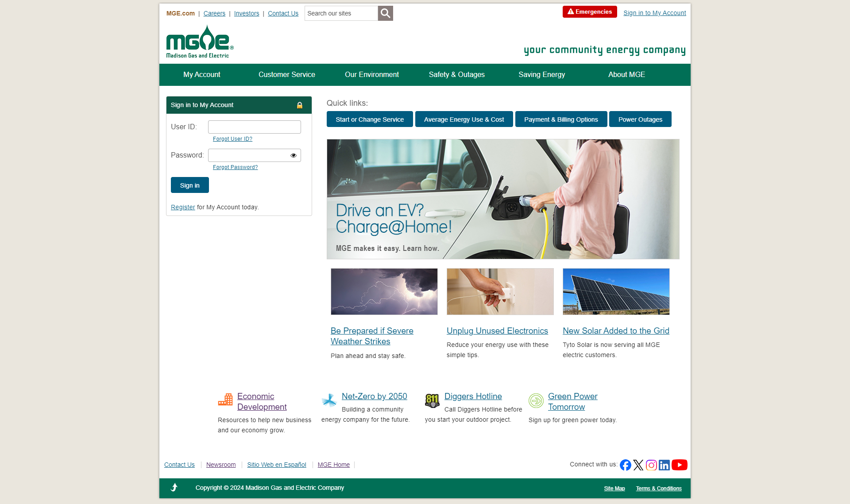This screenshot has height=504, width=850.
Task: Click the solar panels thumbnail
Action: (616, 292)
